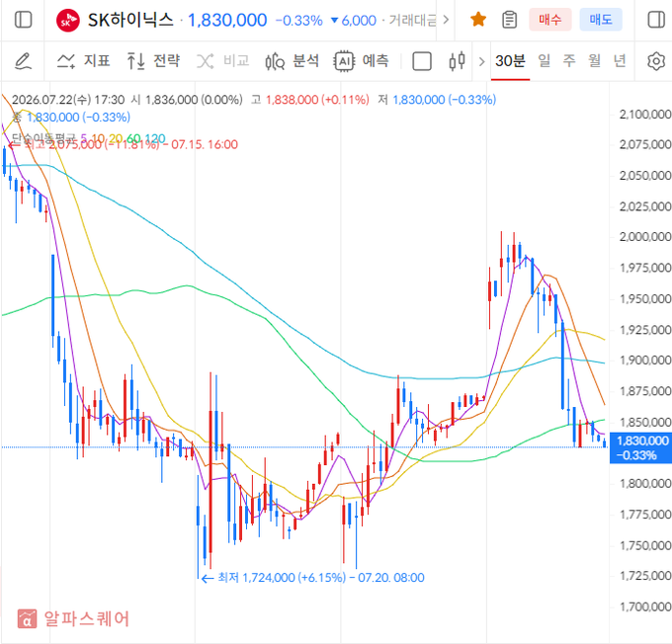The height and width of the screenshot is (644, 672).
Task: Click the square layout icon
Action: [x=422, y=61]
